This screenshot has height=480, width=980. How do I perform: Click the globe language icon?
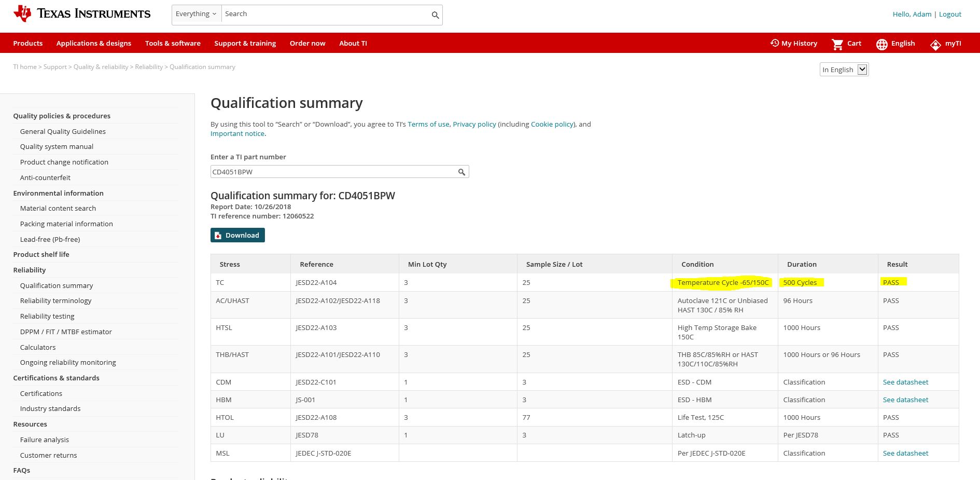[882, 45]
